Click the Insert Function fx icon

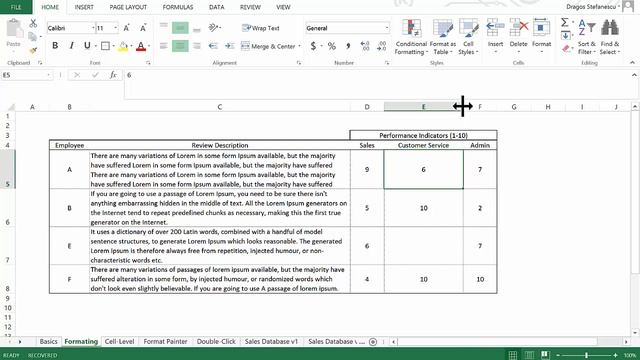pos(113,75)
